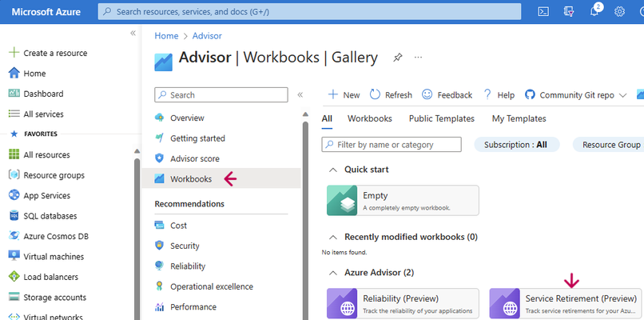
Task: Open the Resource Group filter pill
Action: 608,145
